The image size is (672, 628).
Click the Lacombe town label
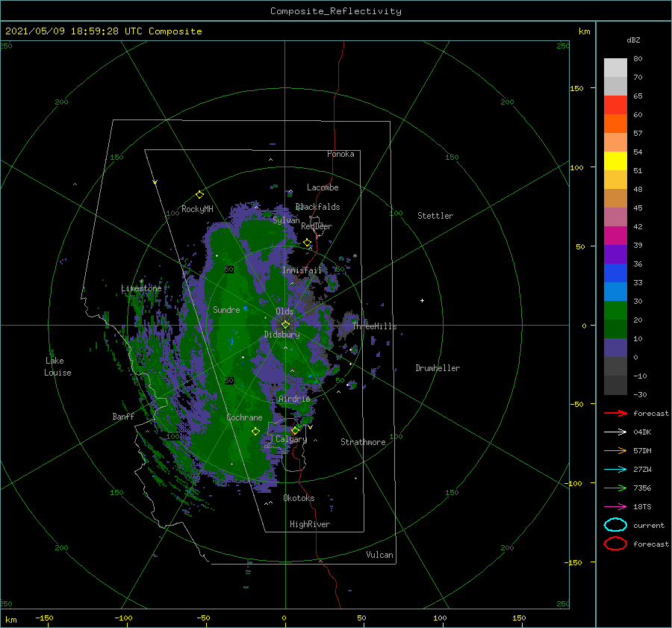click(323, 187)
